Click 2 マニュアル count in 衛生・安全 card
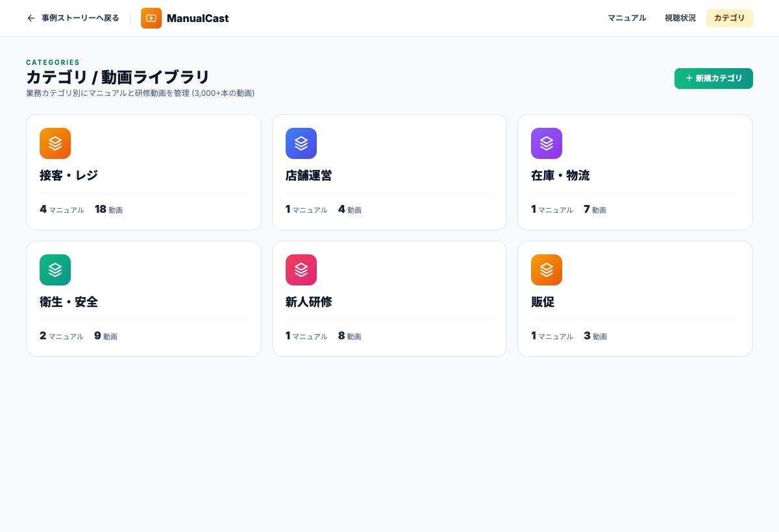 coord(62,336)
